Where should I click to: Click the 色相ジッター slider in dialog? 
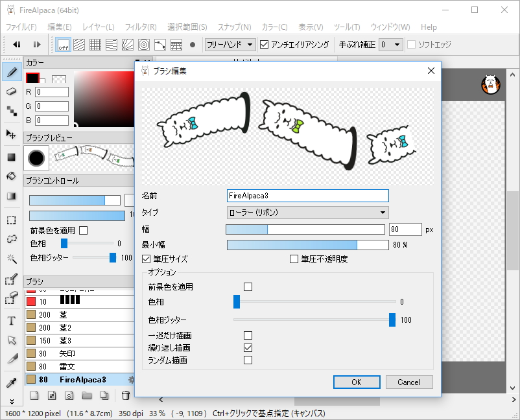tap(314, 320)
